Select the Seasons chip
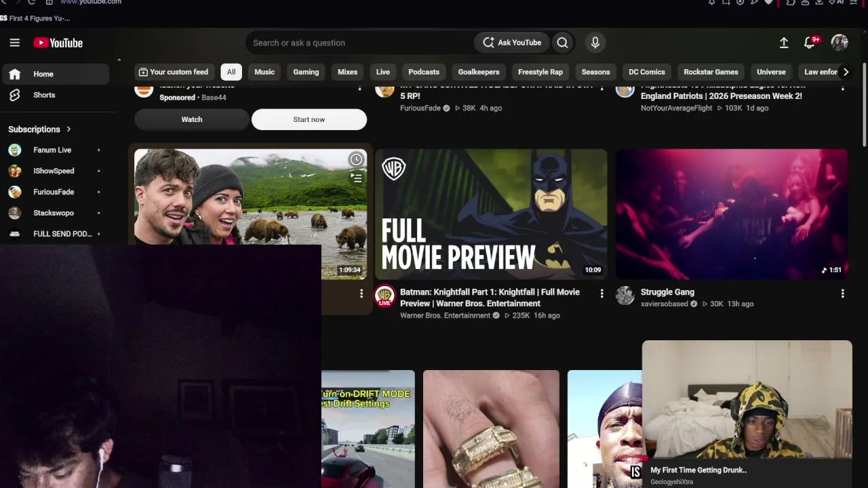 [x=595, y=72]
